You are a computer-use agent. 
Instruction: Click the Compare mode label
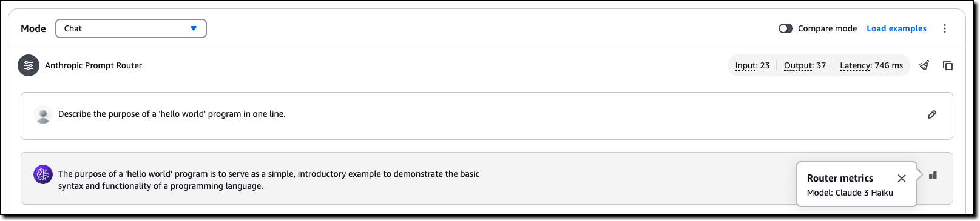pyautogui.click(x=827, y=28)
